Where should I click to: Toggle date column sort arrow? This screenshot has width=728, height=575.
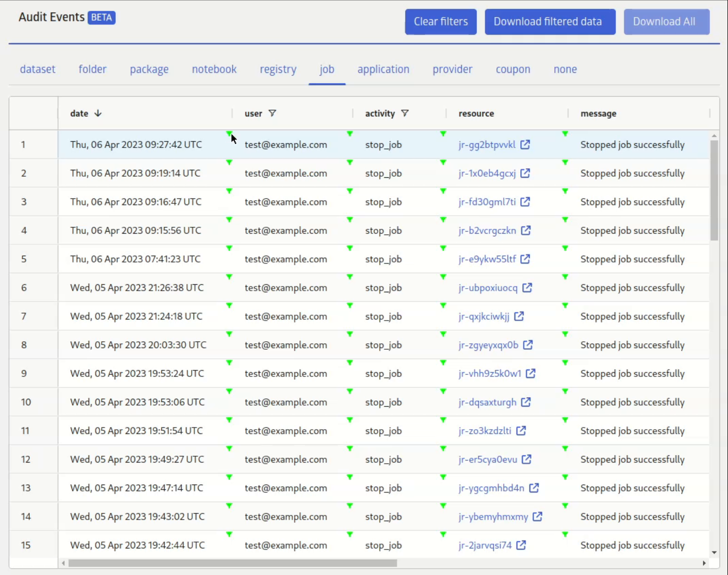pos(98,113)
